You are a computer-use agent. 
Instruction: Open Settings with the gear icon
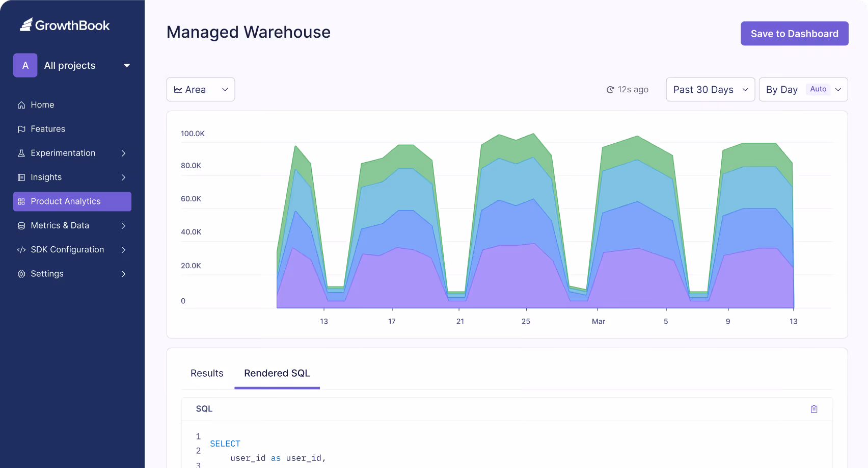click(x=21, y=274)
